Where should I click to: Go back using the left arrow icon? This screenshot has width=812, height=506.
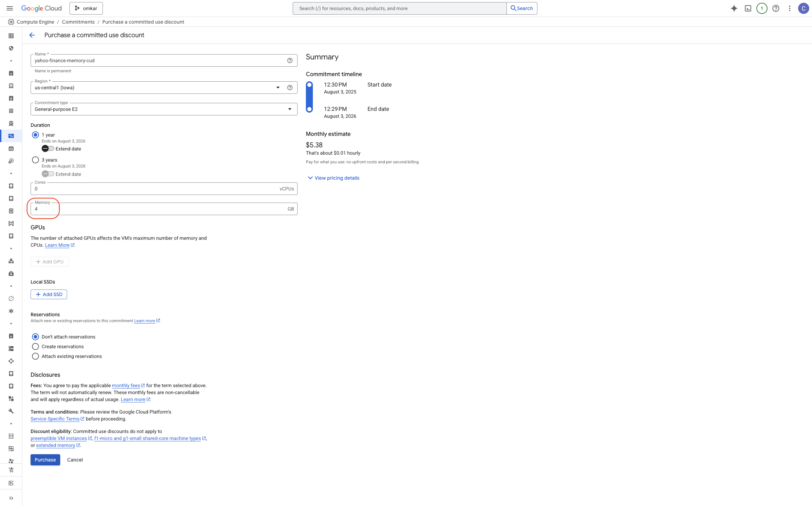pos(32,35)
